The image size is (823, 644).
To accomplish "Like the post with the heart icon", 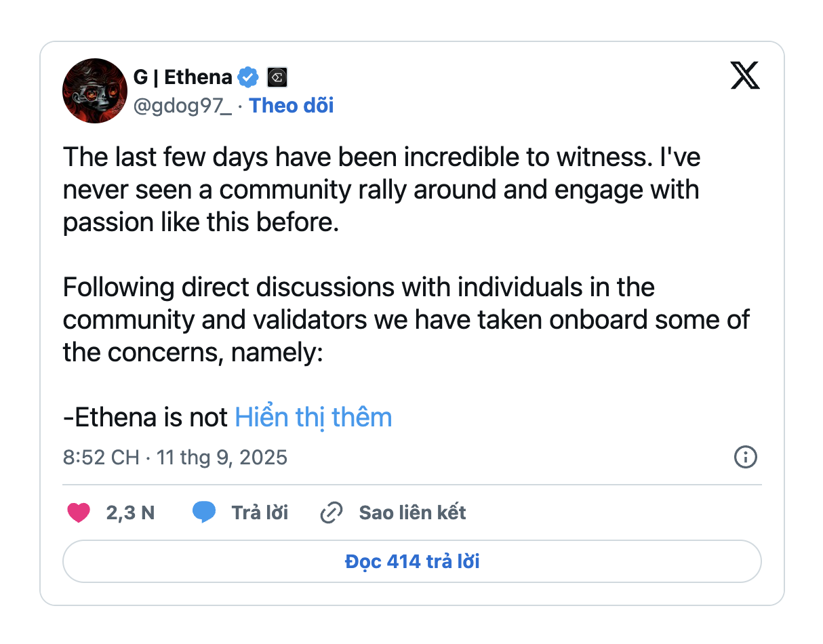I will pos(79,512).
